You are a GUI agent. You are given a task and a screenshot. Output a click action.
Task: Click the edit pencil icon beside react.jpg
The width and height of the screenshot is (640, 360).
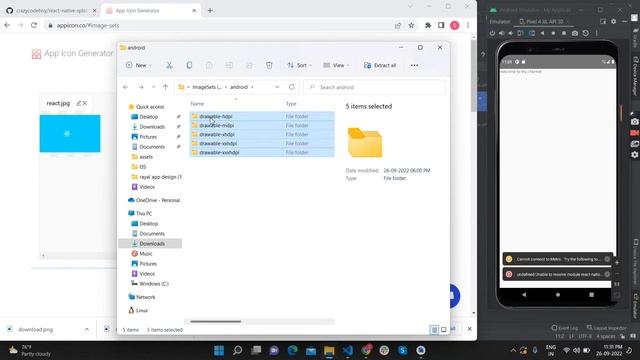click(79, 103)
